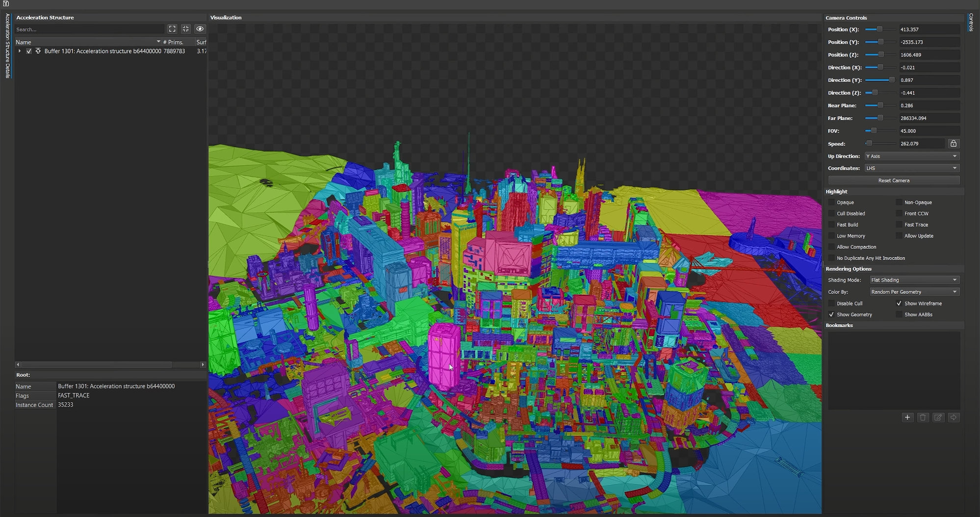Click the Search field in Acceleration Structure
The width and height of the screenshot is (980, 517).
pyautogui.click(x=90, y=29)
